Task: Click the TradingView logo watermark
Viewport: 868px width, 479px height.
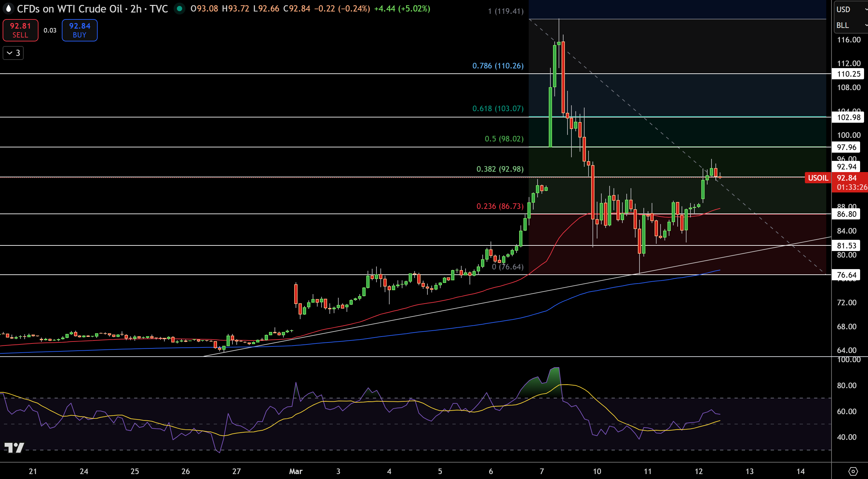Action: coord(14,448)
